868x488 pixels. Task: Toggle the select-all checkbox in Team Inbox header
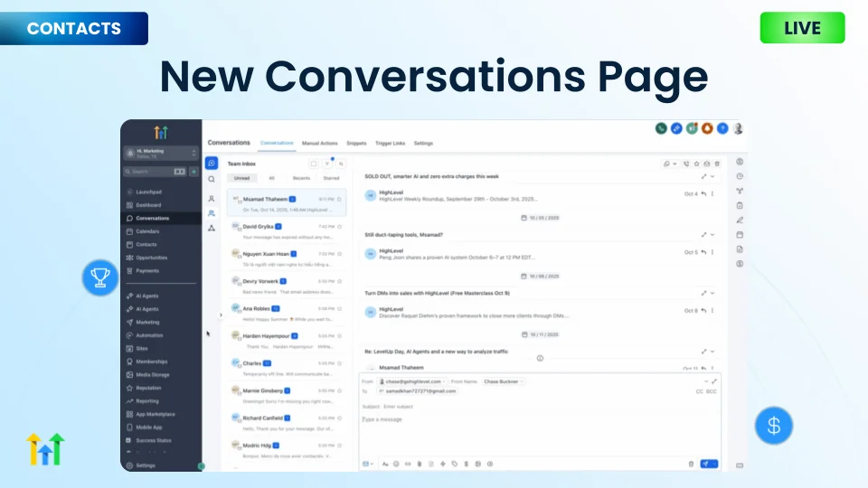(314, 164)
